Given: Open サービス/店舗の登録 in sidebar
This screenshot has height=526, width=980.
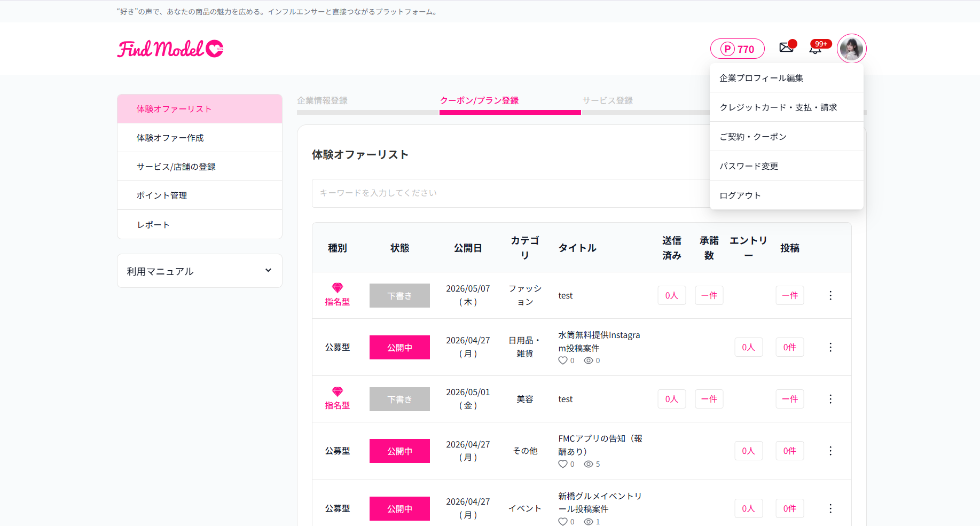Looking at the screenshot, I should (x=200, y=167).
